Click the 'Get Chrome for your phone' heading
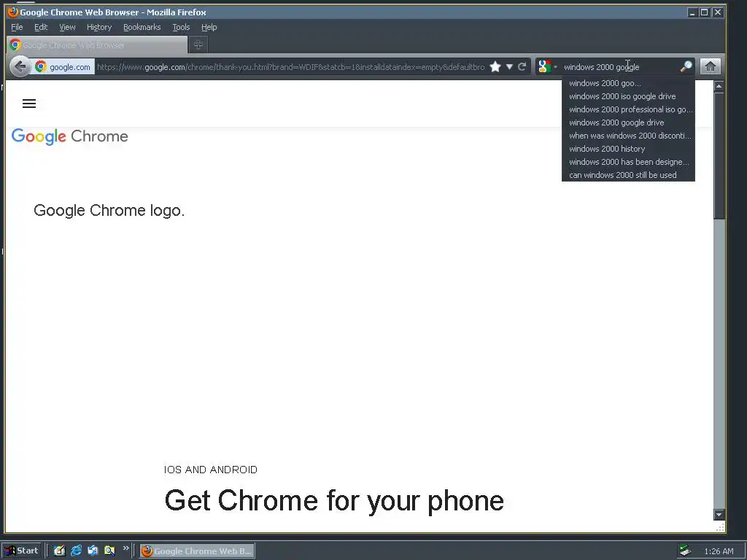Screen dimensions: 747x560 point(334,501)
